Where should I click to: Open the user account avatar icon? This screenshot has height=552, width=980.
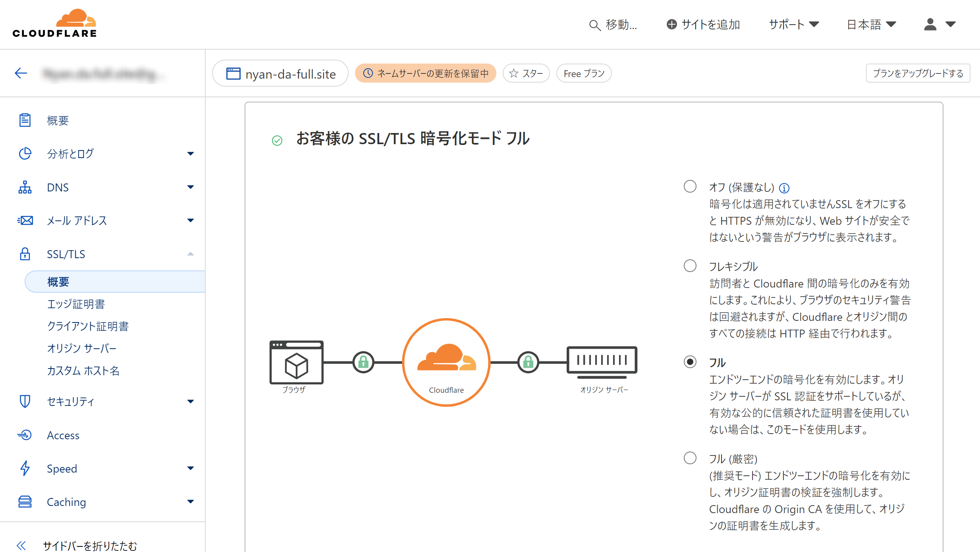point(930,24)
